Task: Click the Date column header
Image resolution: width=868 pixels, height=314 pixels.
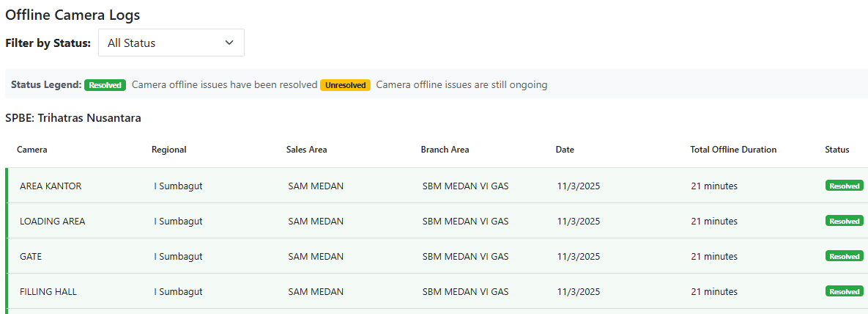Action: pyautogui.click(x=565, y=150)
